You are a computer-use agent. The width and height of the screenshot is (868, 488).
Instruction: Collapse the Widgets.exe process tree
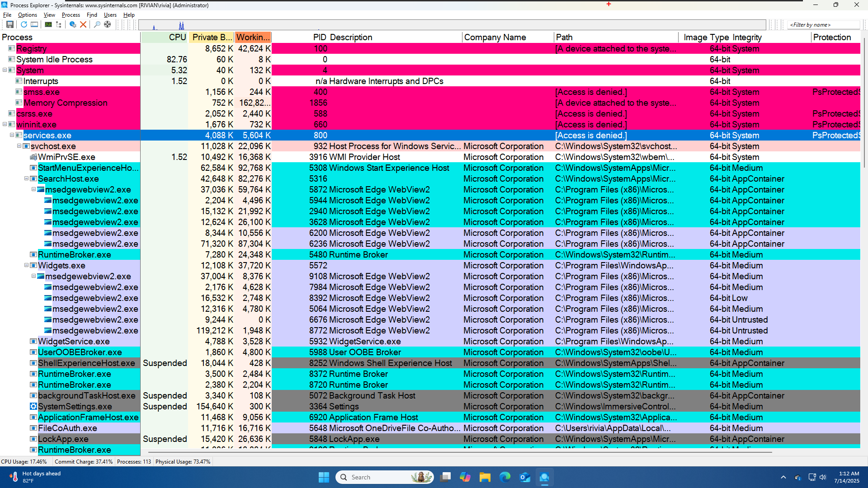(26, 265)
